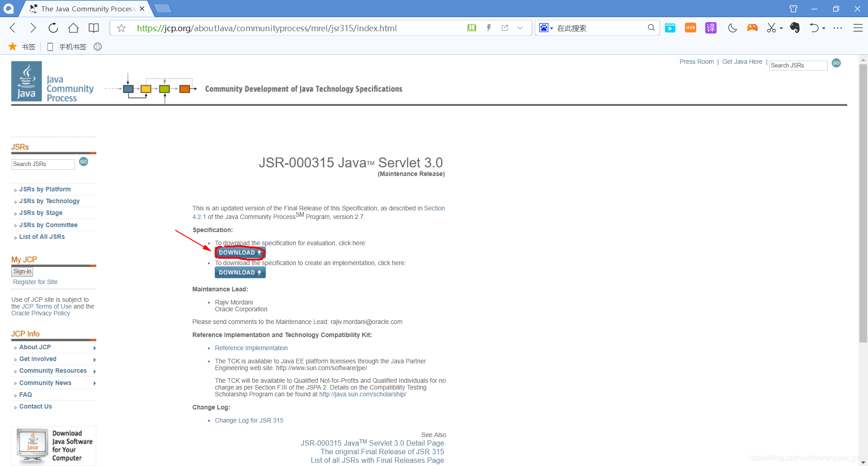Open the Evernote elephant extension
The width and height of the screenshot is (868, 466).
tap(795, 28)
